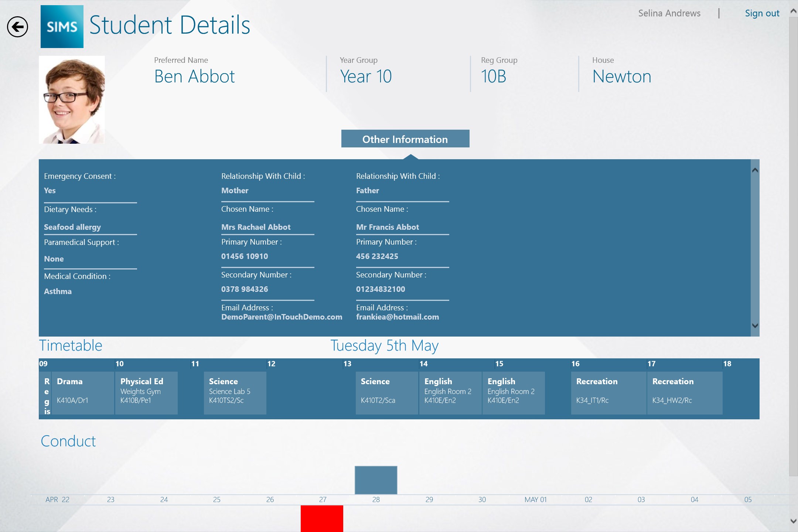Click father's email frankiea@hotmail.com
Image resolution: width=798 pixels, height=532 pixels.
[397, 317]
